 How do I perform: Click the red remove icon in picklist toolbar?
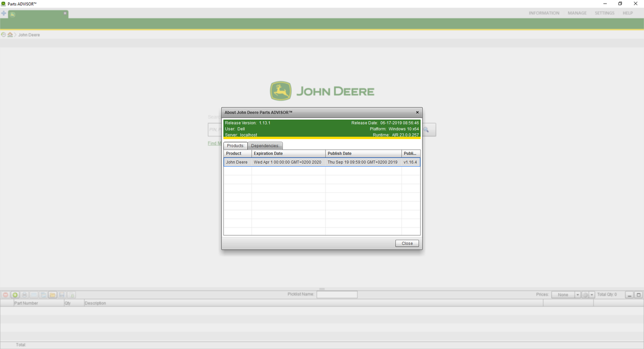6,295
